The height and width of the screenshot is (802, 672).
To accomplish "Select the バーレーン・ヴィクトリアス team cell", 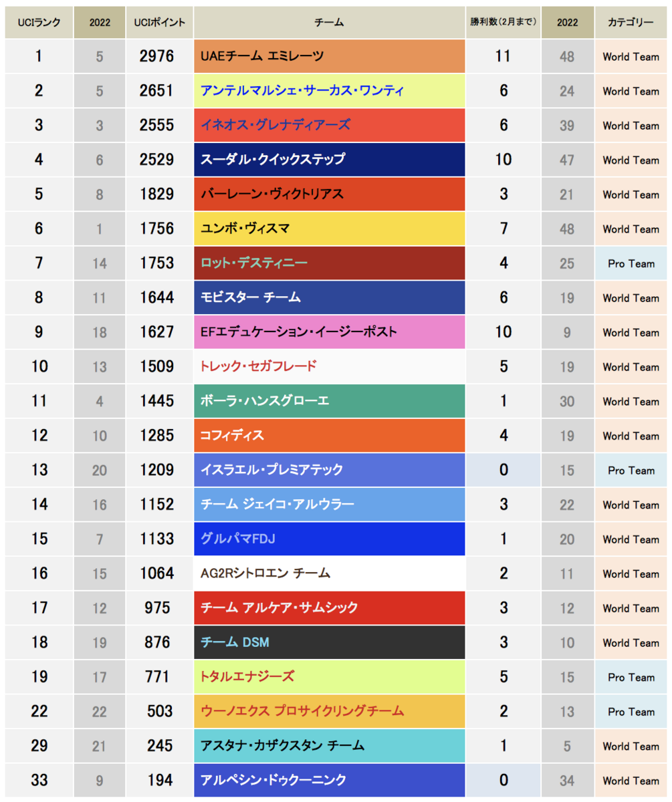I will (x=329, y=194).
